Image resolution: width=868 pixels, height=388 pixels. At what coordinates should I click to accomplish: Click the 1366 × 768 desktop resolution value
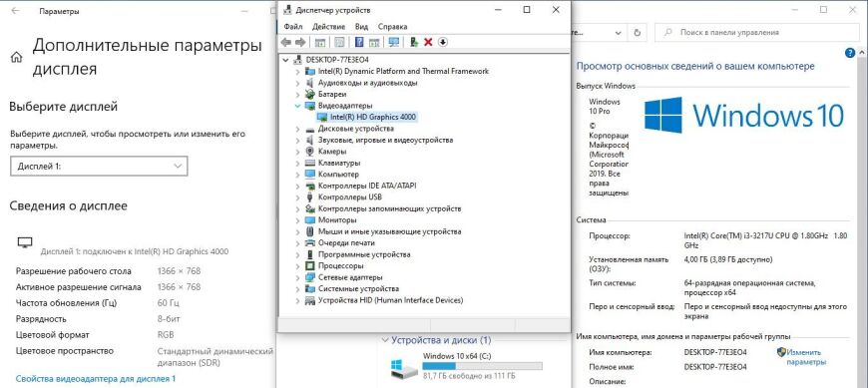pos(179,271)
